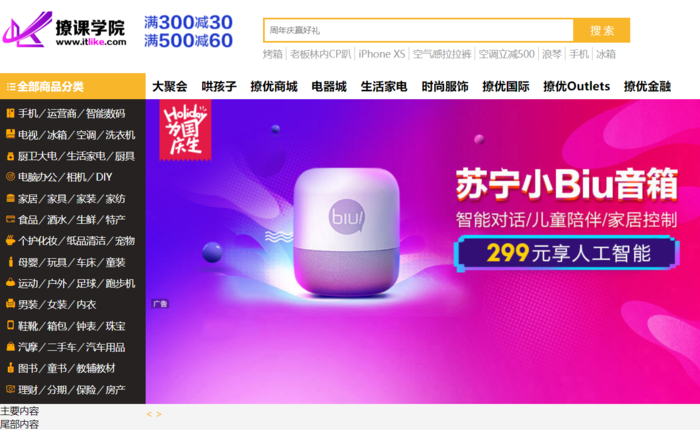This screenshot has height=430, width=700.
Task: Click the 苏宁小Biu音箱 banner image
Action: click(423, 251)
